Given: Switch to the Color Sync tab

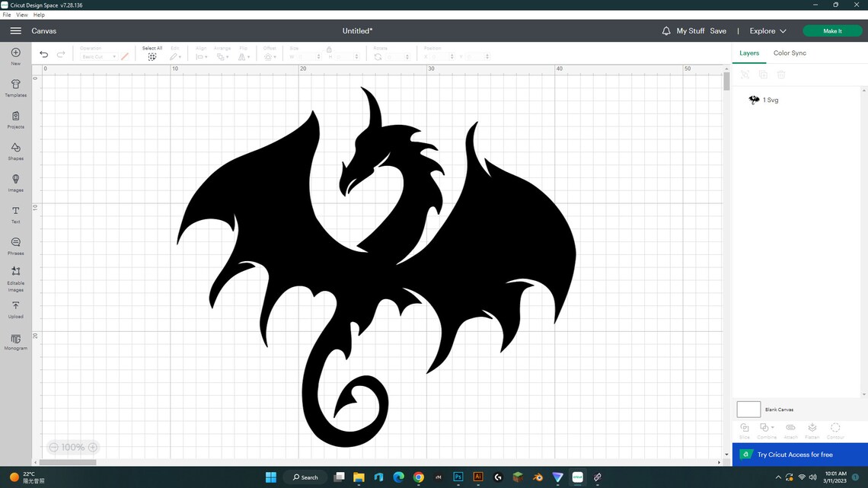Looking at the screenshot, I should pyautogui.click(x=789, y=53).
